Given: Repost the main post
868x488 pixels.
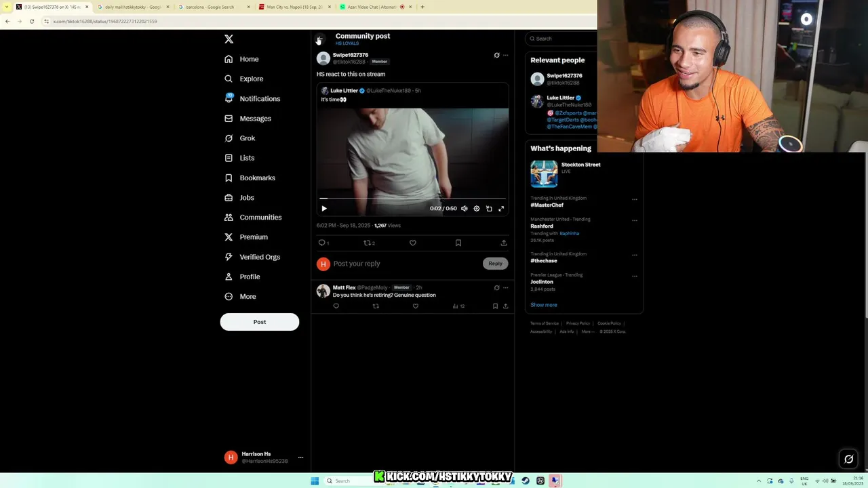Looking at the screenshot, I should point(368,243).
